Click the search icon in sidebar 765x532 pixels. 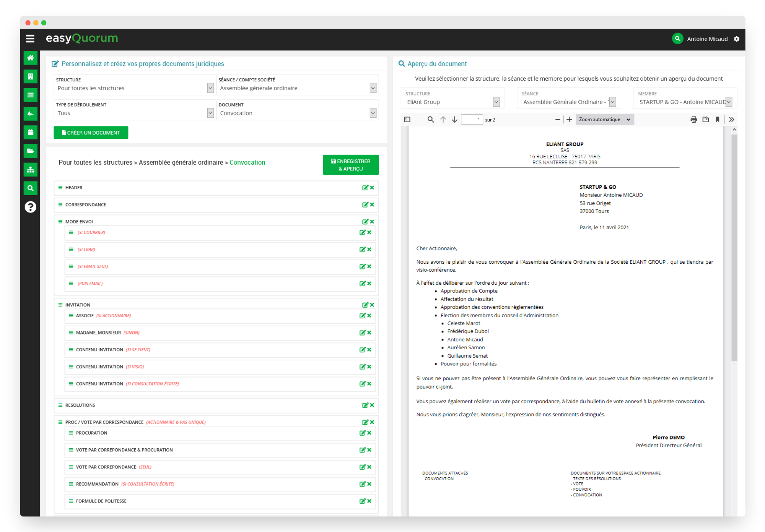click(x=31, y=188)
